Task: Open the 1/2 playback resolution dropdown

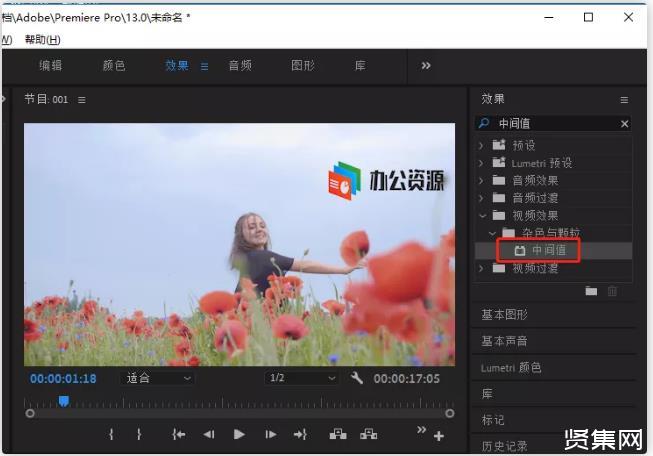Action: (302, 378)
